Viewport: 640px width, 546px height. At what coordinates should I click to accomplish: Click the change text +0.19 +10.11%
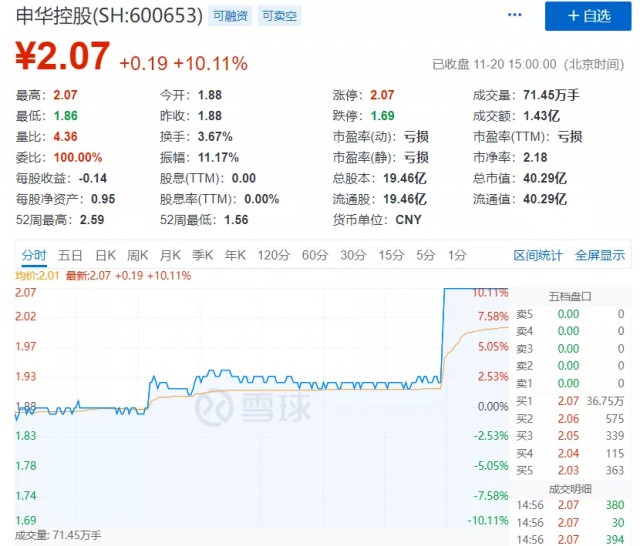tap(183, 64)
